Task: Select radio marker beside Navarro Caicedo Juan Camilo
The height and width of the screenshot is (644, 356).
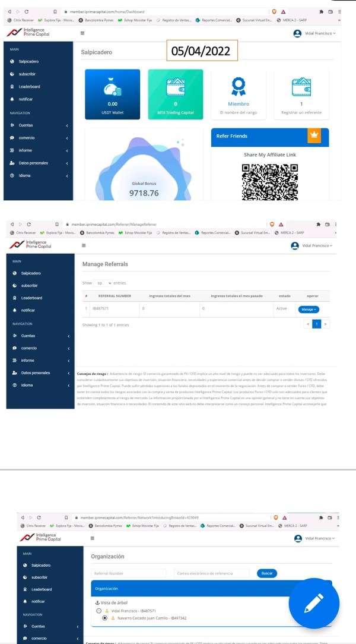Action: click(105, 618)
